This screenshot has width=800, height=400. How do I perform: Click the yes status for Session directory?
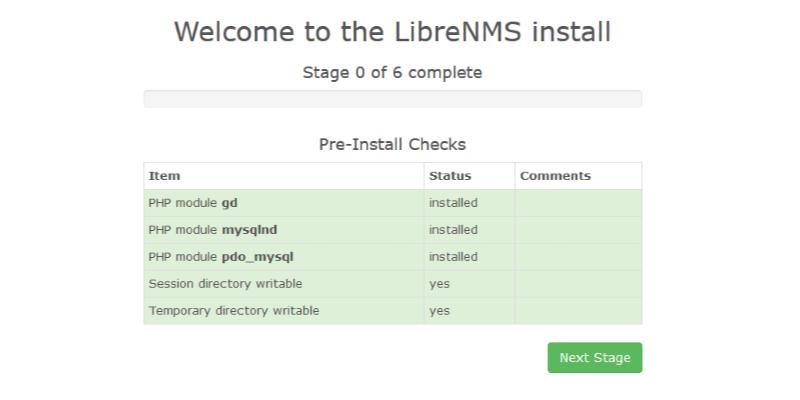(x=440, y=284)
